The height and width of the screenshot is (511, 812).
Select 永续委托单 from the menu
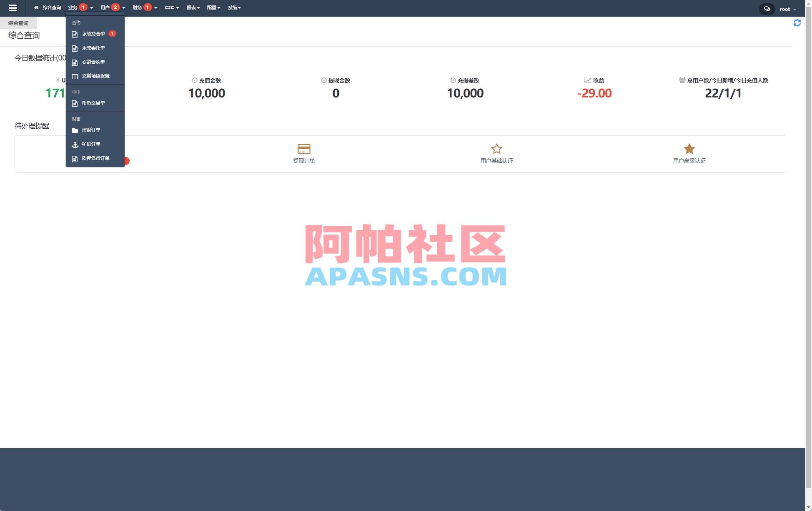coord(94,48)
